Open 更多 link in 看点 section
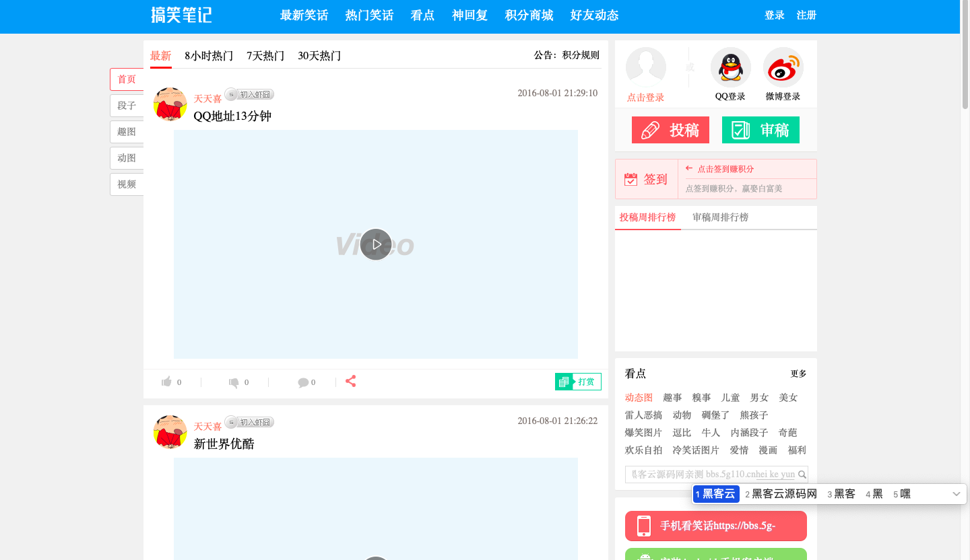Viewport: 970px width, 560px height. pyautogui.click(x=798, y=374)
